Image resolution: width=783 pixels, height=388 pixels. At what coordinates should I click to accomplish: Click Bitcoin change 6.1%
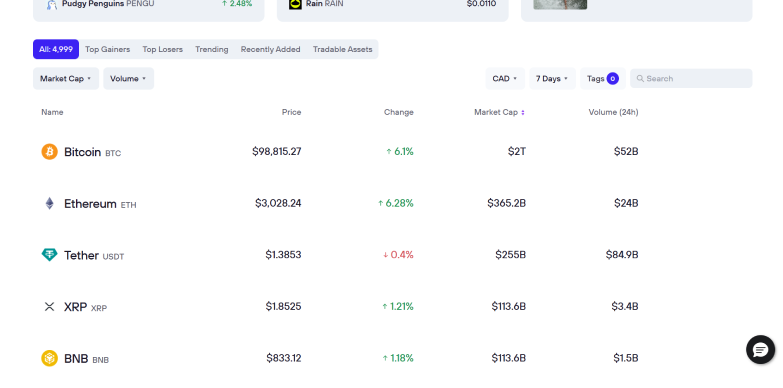[x=400, y=151]
